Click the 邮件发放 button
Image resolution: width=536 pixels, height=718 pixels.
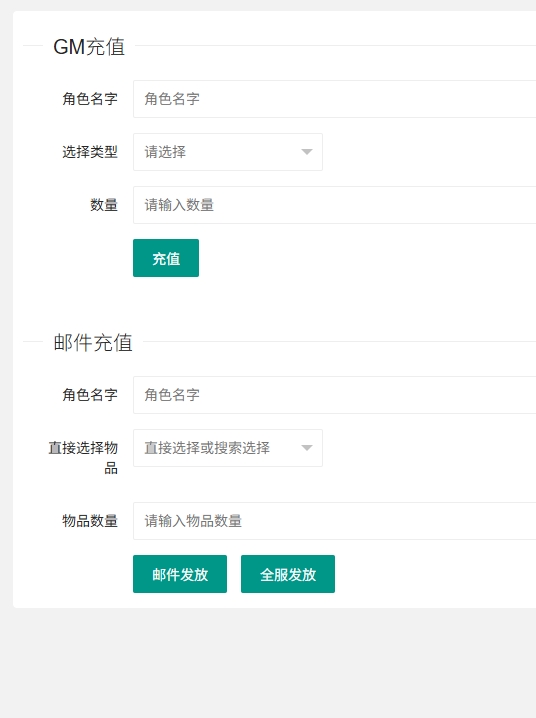pos(180,574)
